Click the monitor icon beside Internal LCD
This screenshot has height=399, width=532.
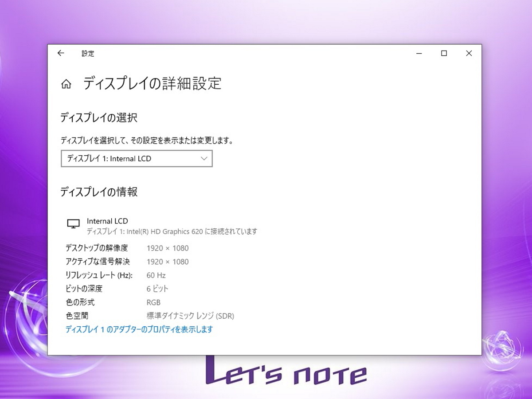pos(73,224)
